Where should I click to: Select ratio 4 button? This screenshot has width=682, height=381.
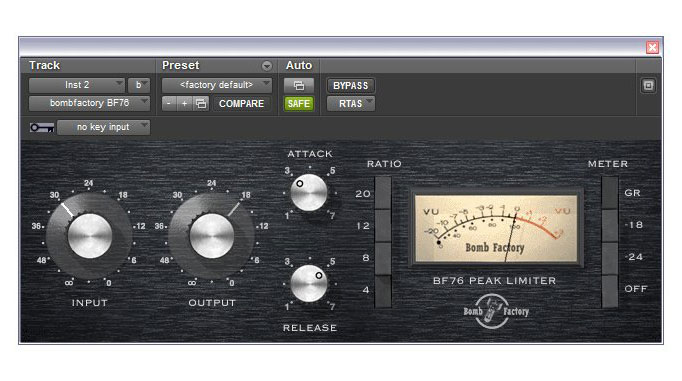point(383,291)
